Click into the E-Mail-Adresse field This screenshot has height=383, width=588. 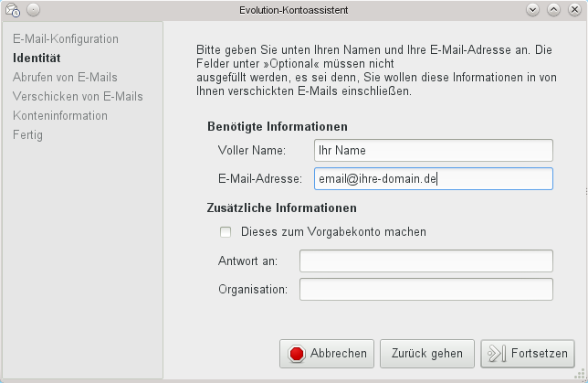434,179
